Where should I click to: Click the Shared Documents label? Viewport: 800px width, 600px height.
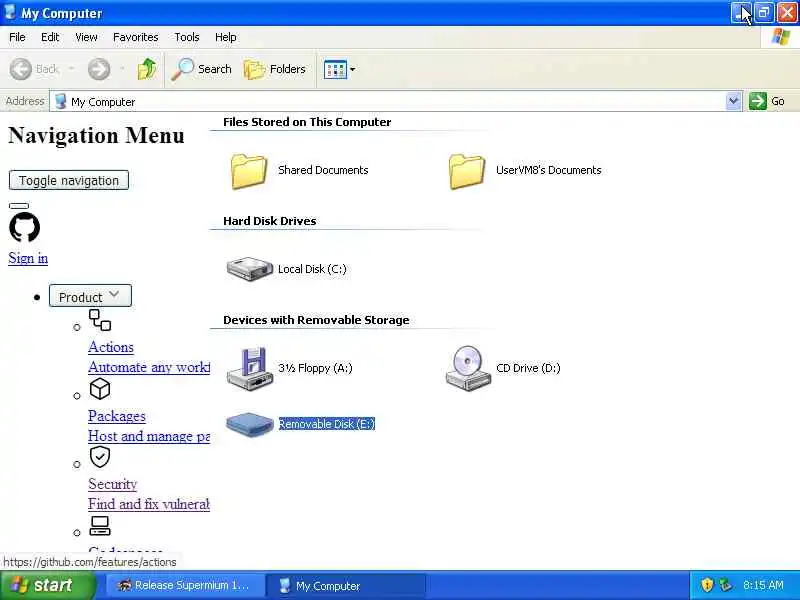323,170
